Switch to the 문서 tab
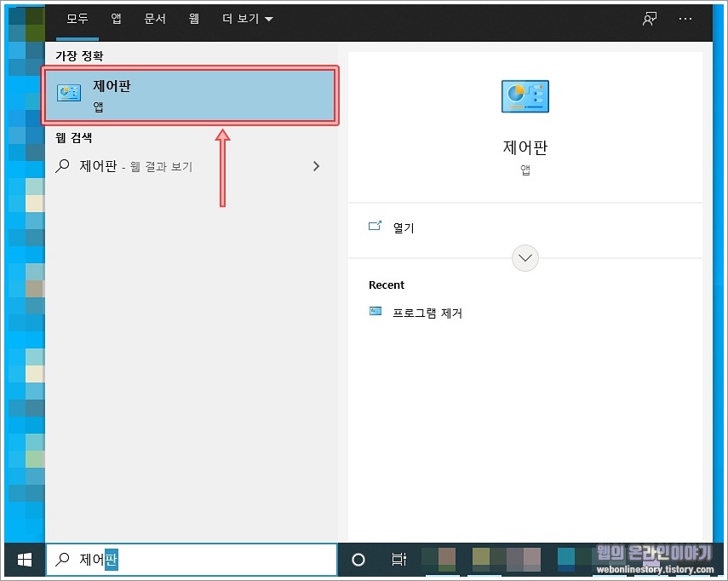The width and height of the screenshot is (728, 581). (155, 19)
